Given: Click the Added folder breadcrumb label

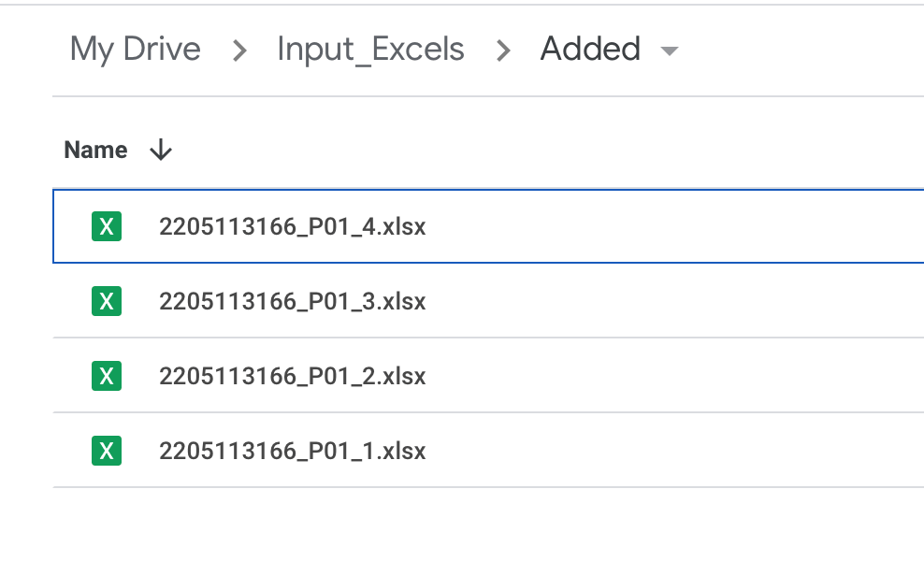Looking at the screenshot, I should pyautogui.click(x=590, y=50).
